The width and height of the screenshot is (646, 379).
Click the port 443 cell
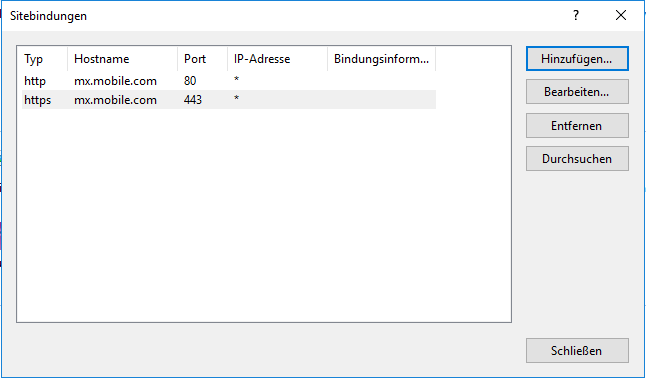click(x=193, y=100)
